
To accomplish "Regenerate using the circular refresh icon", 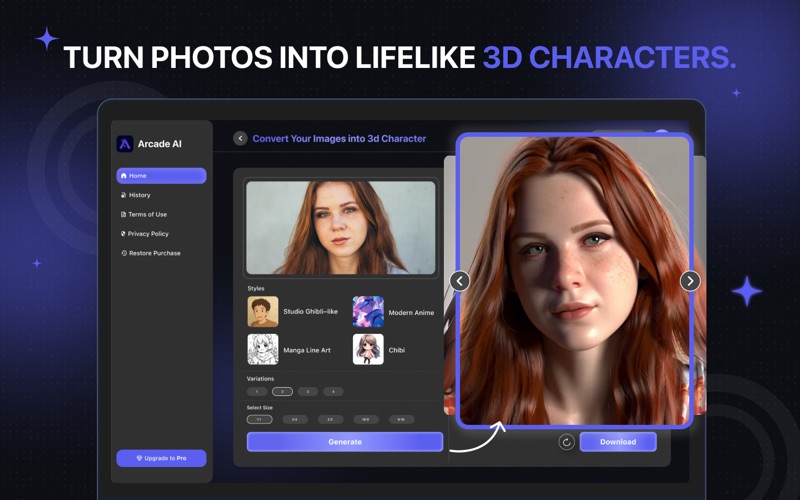I will click(566, 442).
